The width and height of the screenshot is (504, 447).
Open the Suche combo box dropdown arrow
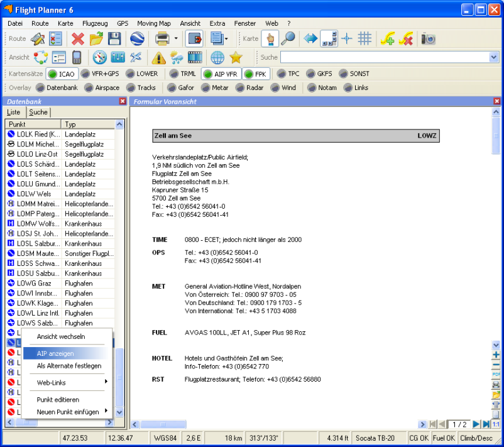494,57
